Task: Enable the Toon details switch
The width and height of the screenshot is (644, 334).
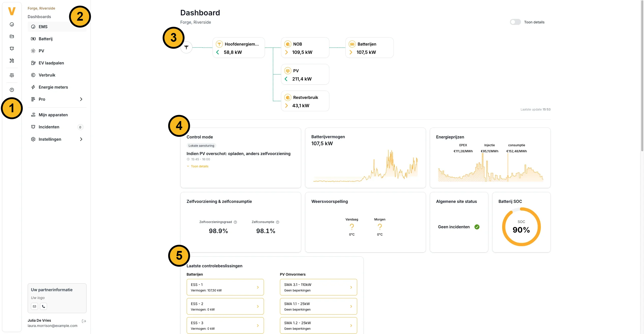Action: point(515,22)
